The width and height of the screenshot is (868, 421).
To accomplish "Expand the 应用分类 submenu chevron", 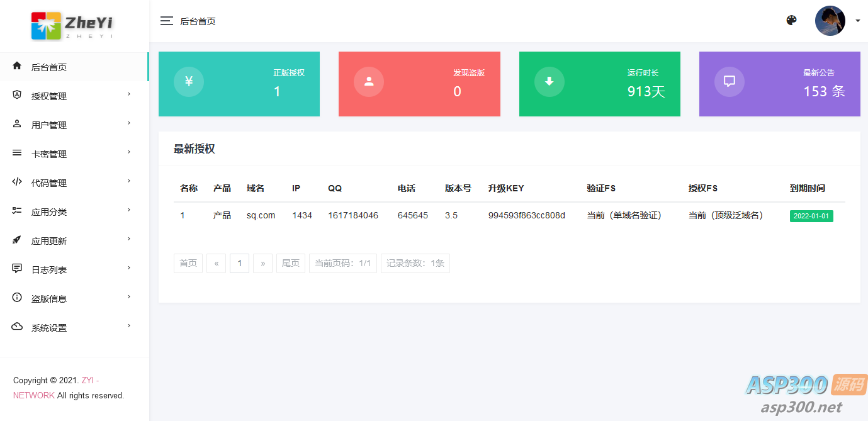I will 129,210.
